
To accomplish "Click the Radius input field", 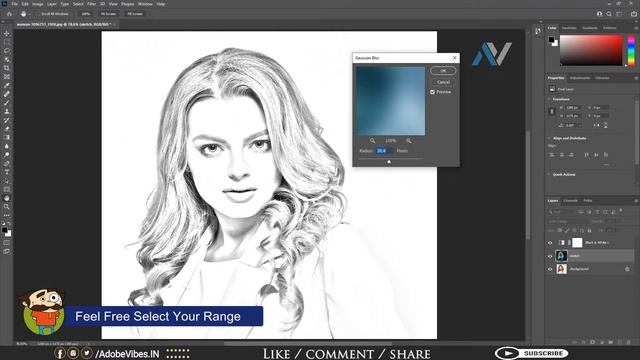I will tap(384, 151).
